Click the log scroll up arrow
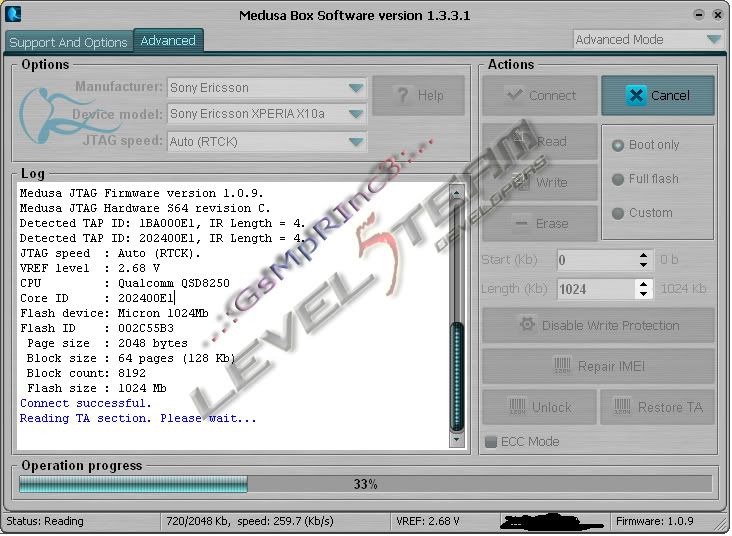The image size is (732, 536). [457, 192]
